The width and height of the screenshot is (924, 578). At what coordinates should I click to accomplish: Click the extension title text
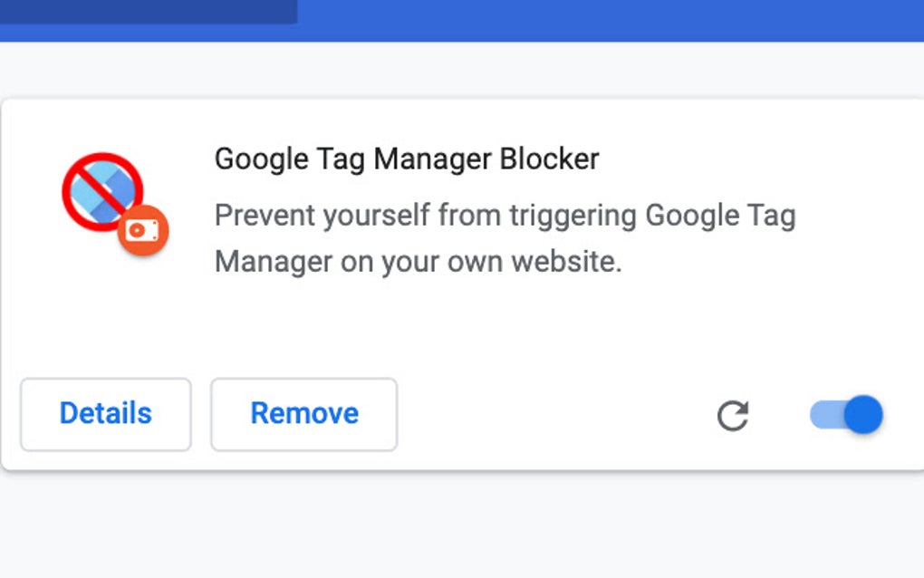pyautogui.click(x=406, y=159)
